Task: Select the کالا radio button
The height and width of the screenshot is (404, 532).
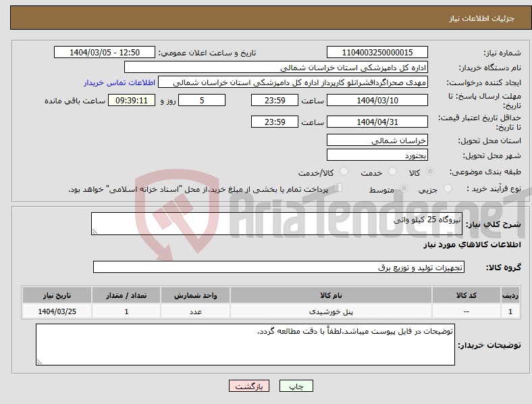Action: pyautogui.click(x=430, y=172)
